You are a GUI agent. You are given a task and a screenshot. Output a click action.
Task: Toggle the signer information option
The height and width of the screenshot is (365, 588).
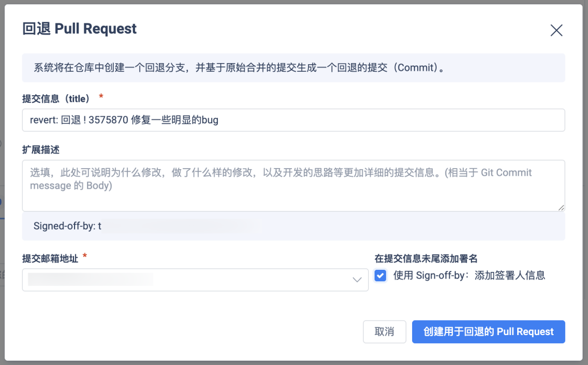click(x=380, y=275)
